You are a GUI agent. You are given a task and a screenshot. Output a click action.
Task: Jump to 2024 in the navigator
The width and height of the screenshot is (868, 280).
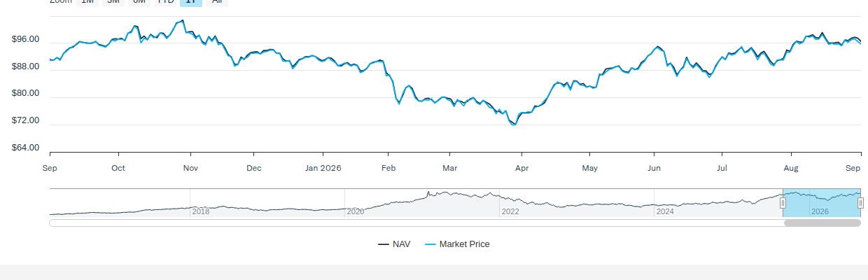click(x=665, y=211)
